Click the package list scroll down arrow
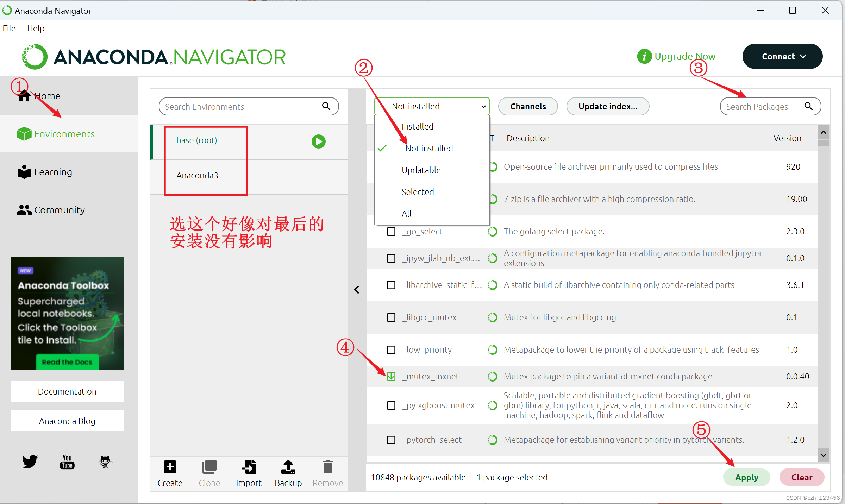The image size is (845, 504). [823, 455]
